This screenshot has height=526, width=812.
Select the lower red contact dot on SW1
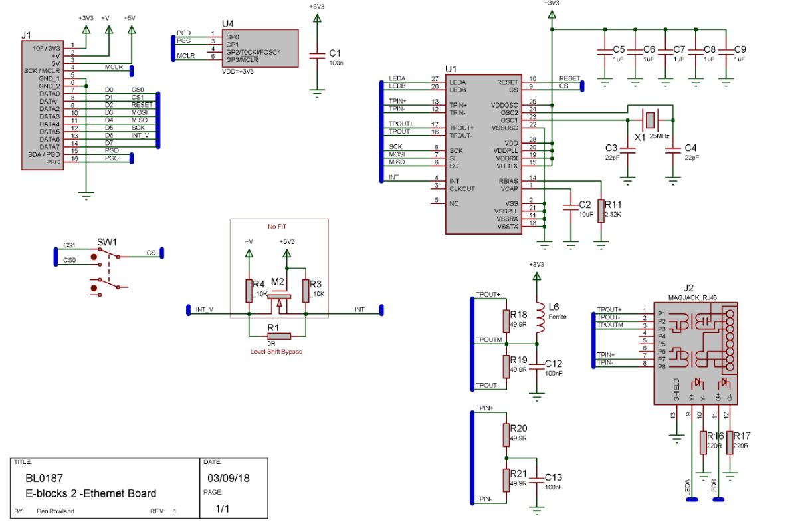[x=94, y=288]
